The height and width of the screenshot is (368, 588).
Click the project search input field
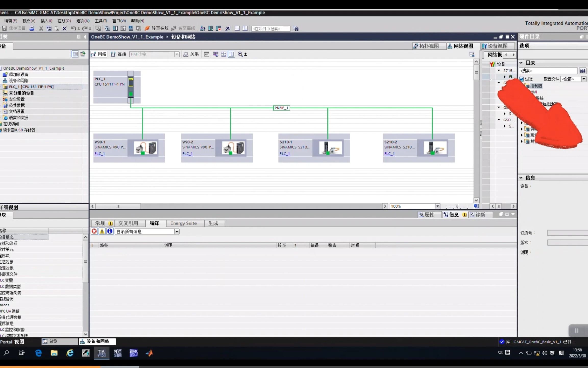(x=271, y=29)
